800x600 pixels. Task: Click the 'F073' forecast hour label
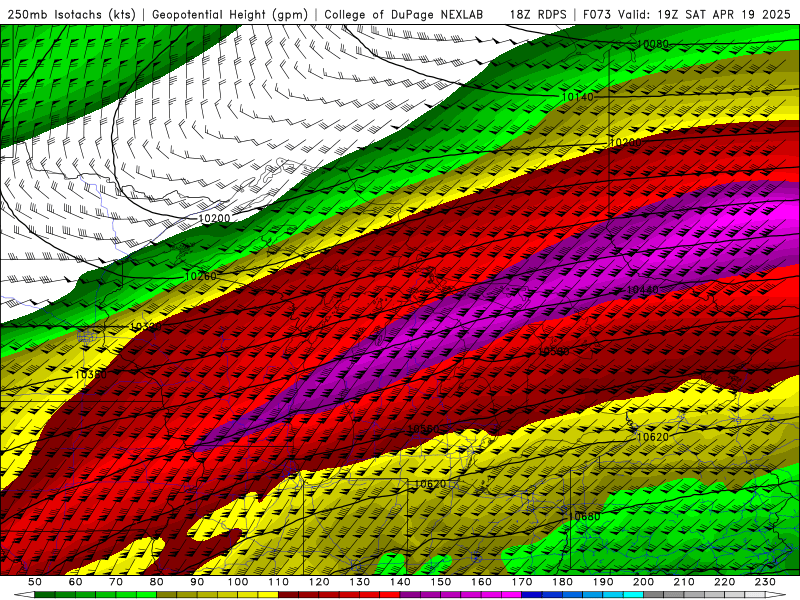click(598, 14)
